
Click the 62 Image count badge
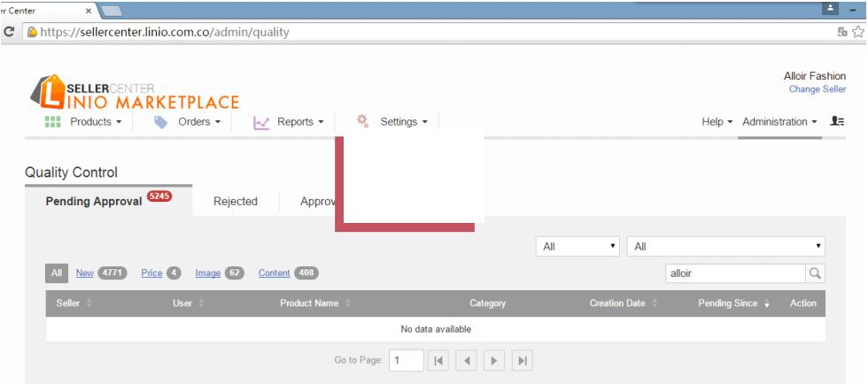click(x=234, y=273)
